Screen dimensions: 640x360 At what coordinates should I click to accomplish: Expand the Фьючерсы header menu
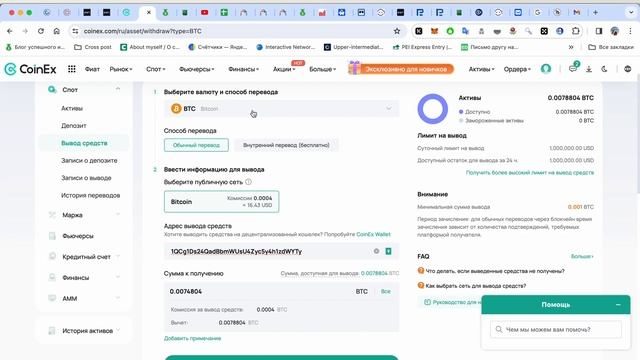pyautogui.click(x=197, y=69)
